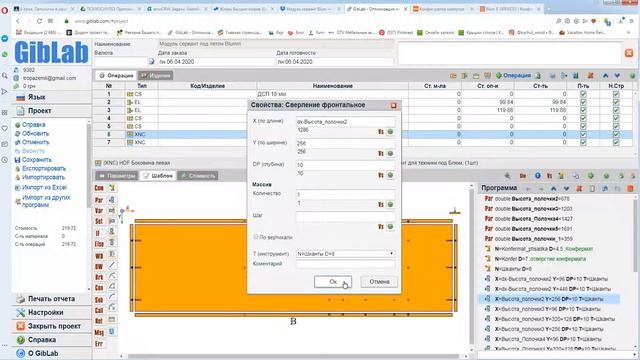The height and width of the screenshot is (360, 640).
Task: Click the X (по длине) input field
Action: click(345, 122)
